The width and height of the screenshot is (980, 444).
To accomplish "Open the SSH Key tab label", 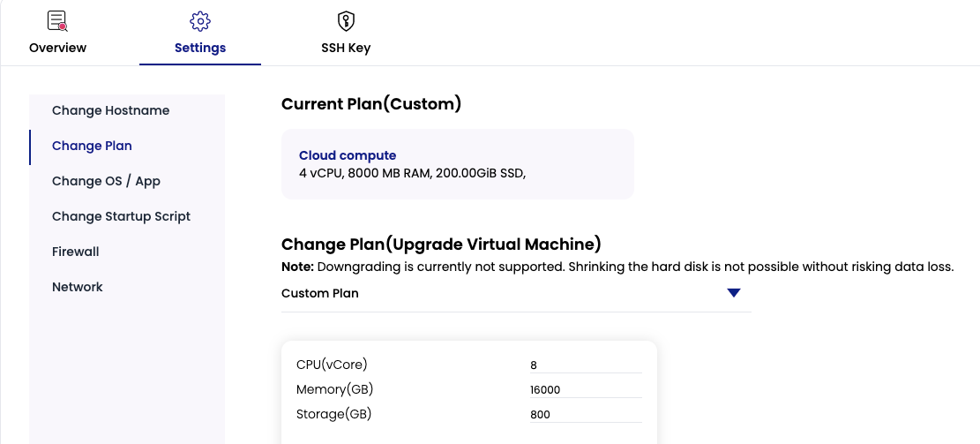I will pos(346,48).
